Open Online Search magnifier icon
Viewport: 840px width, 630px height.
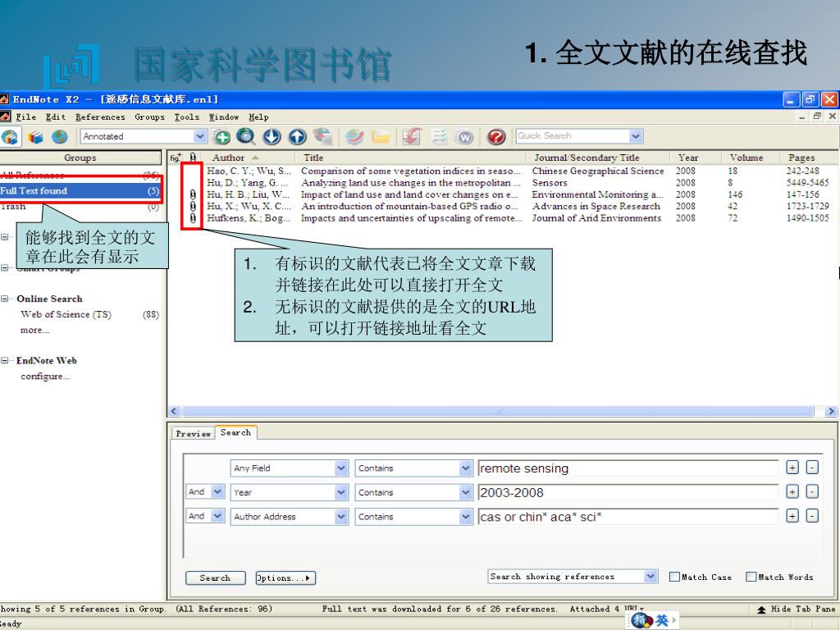(246, 137)
